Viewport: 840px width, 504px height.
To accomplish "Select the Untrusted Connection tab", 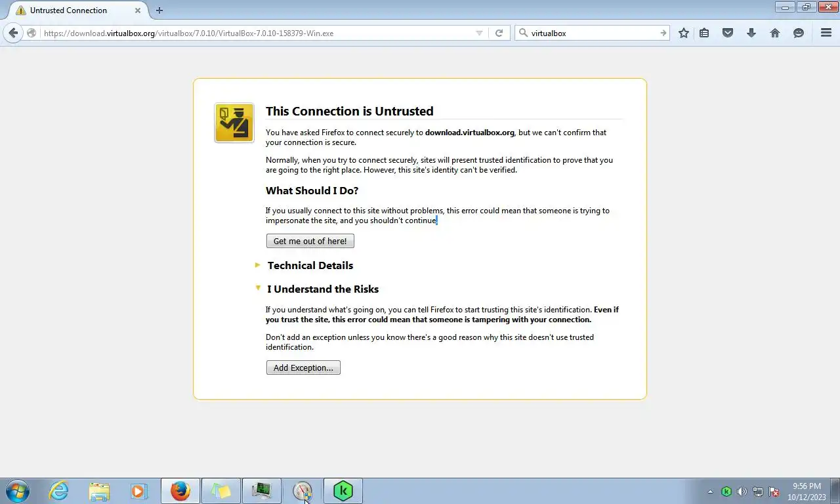I will point(77,10).
